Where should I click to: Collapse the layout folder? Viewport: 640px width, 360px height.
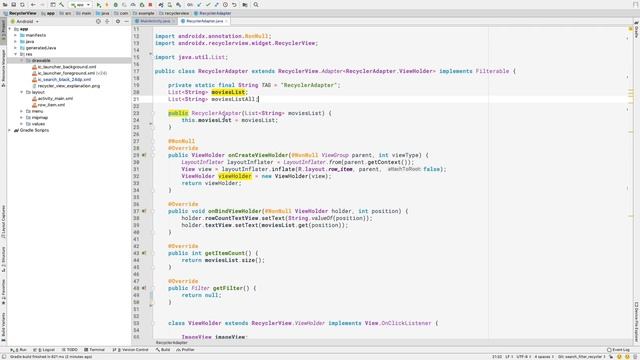click(x=22, y=92)
